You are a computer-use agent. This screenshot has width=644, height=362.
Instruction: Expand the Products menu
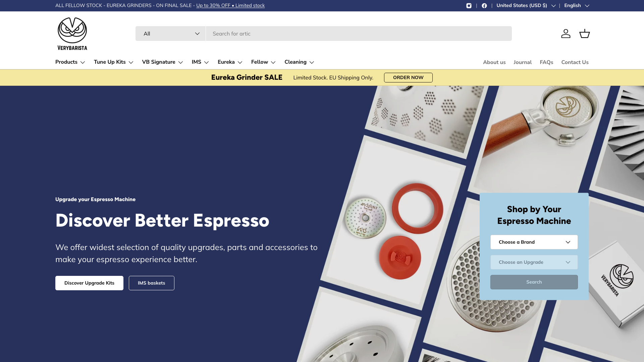tap(70, 62)
